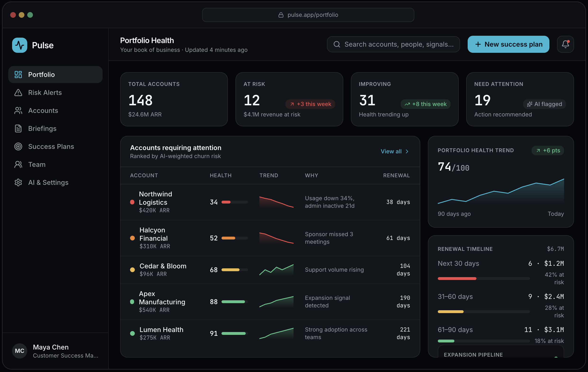Click the Portfolio grid icon in sidebar
The image size is (588, 372).
pos(18,74)
